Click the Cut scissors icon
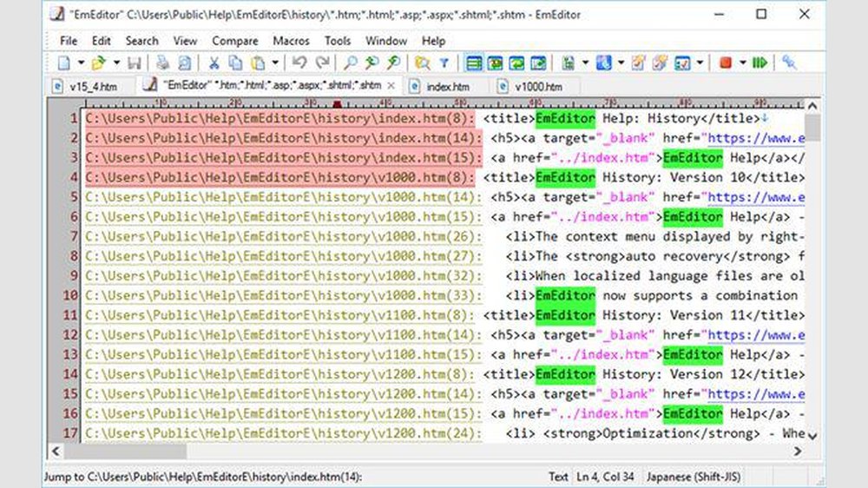 coord(214,63)
